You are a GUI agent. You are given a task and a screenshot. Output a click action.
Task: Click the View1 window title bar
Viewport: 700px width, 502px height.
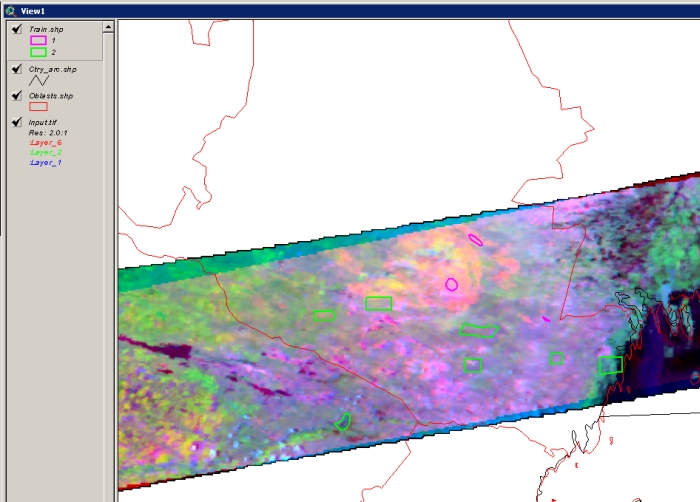click(x=352, y=11)
